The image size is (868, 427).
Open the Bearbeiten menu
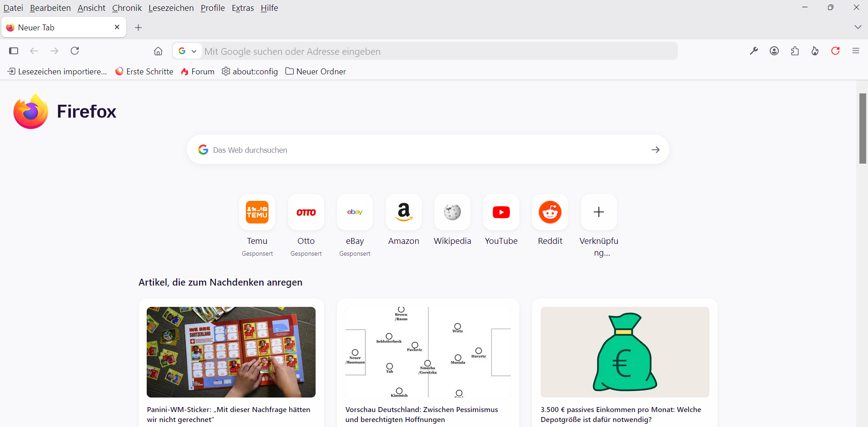coord(50,8)
